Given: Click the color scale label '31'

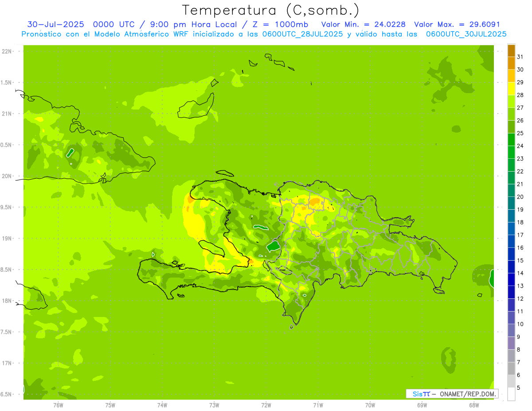Looking at the screenshot, I should (520, 57).
